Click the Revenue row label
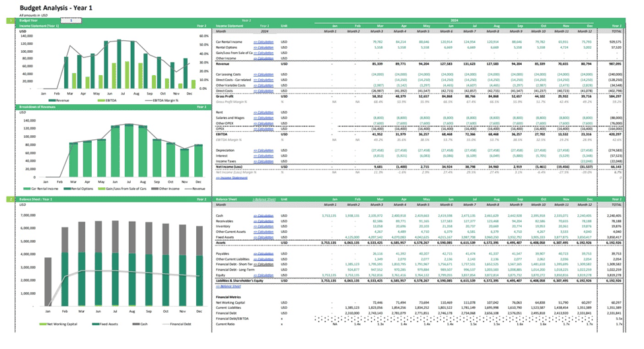The width and height of the screenshot is (644, 349). [223, 64]
